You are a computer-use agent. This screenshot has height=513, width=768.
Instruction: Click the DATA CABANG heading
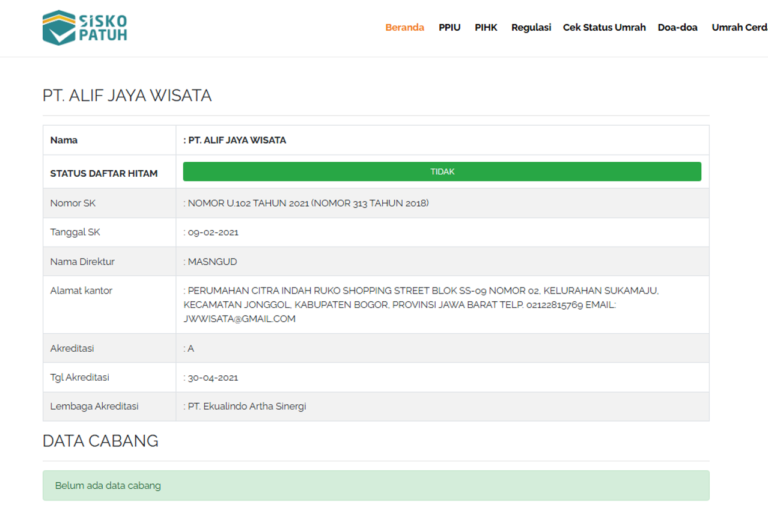click(100, 441)
